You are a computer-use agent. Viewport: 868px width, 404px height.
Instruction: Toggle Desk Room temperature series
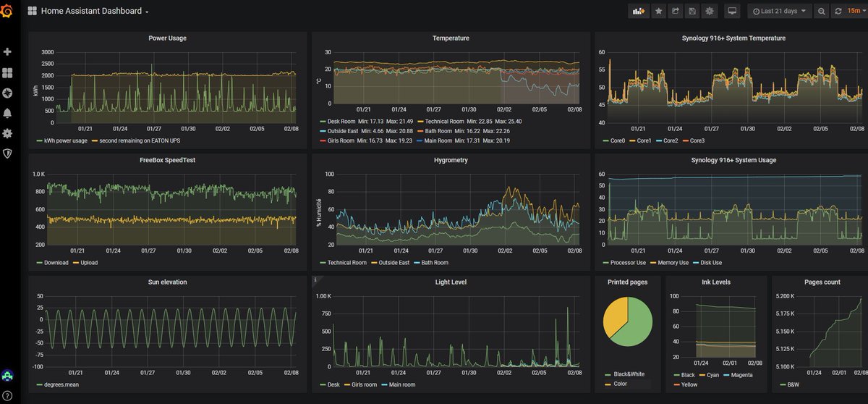[x=342, y=121]
